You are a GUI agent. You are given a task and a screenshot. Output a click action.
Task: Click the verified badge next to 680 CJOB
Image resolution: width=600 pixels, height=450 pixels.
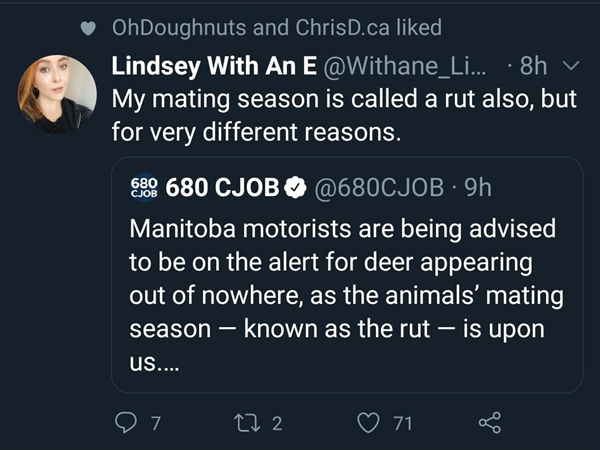pos(297,187)
